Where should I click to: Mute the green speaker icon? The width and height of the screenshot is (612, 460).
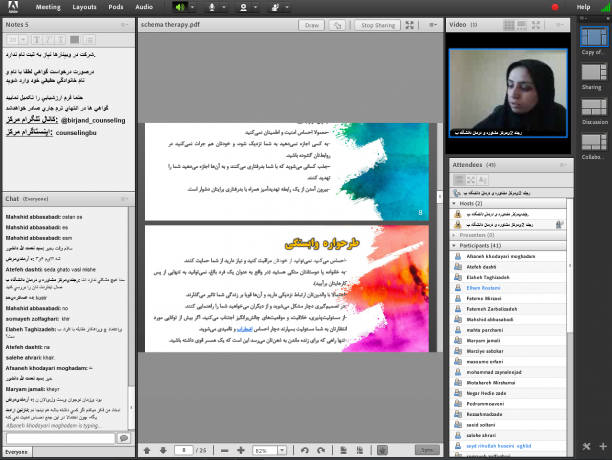180,7
